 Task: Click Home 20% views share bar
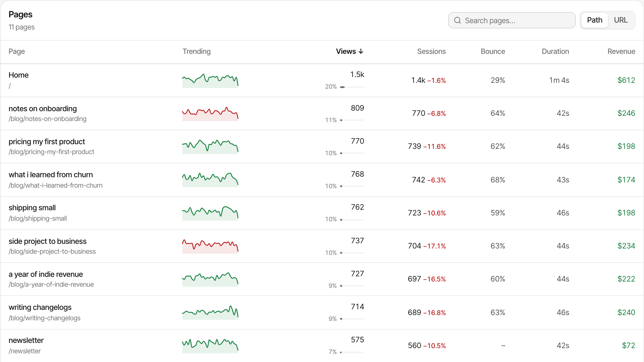[x=352, y=87]
